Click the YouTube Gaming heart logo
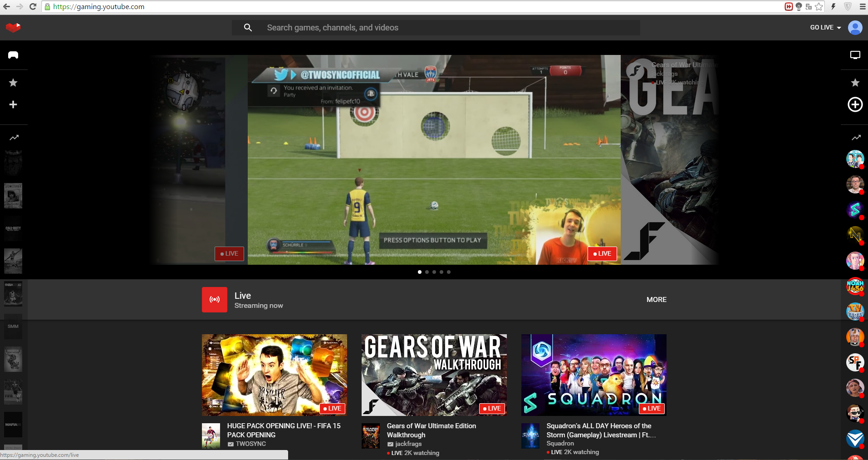This screenshot has width=868, height=460. [x=13, y=28]
